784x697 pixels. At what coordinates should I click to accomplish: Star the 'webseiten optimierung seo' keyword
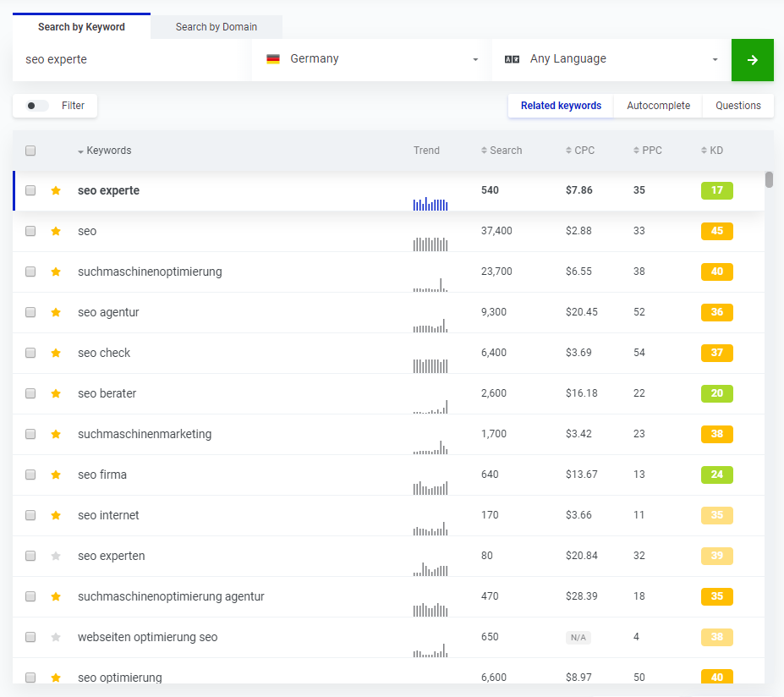[x=56, y=637]
